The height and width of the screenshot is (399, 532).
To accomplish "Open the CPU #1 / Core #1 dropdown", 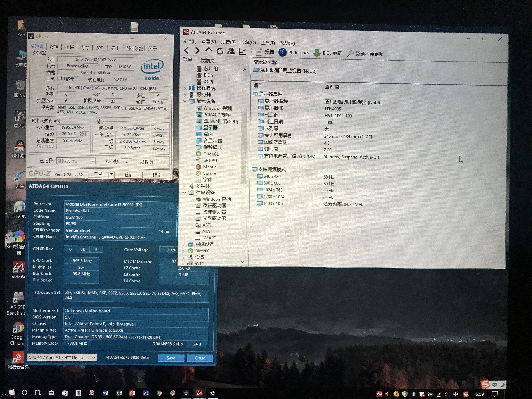I will click(62, 357).
